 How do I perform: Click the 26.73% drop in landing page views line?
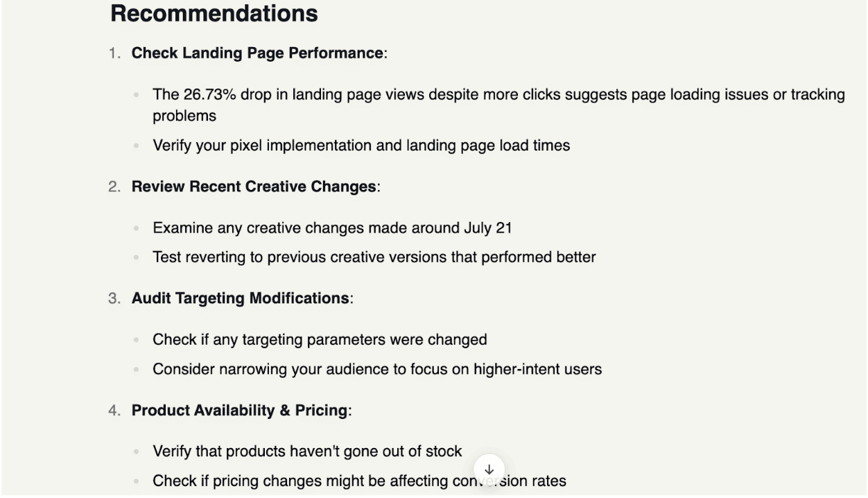click(498, 105)
